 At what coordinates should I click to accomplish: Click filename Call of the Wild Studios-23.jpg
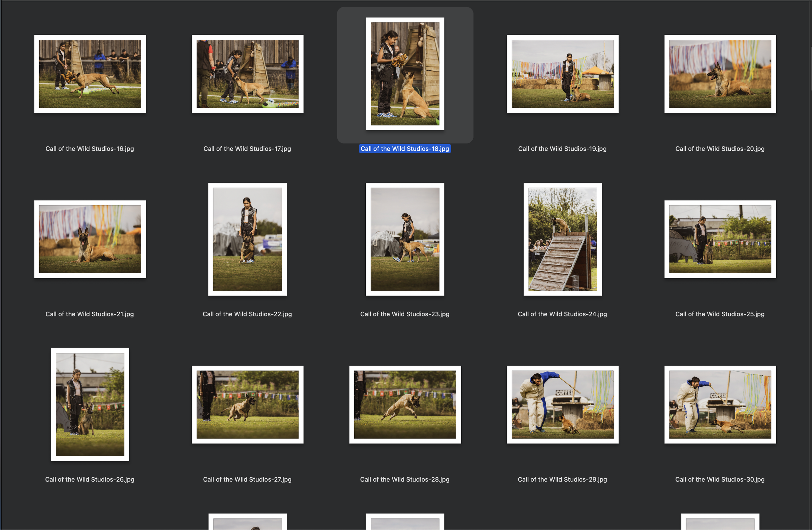tap(405, 314)
